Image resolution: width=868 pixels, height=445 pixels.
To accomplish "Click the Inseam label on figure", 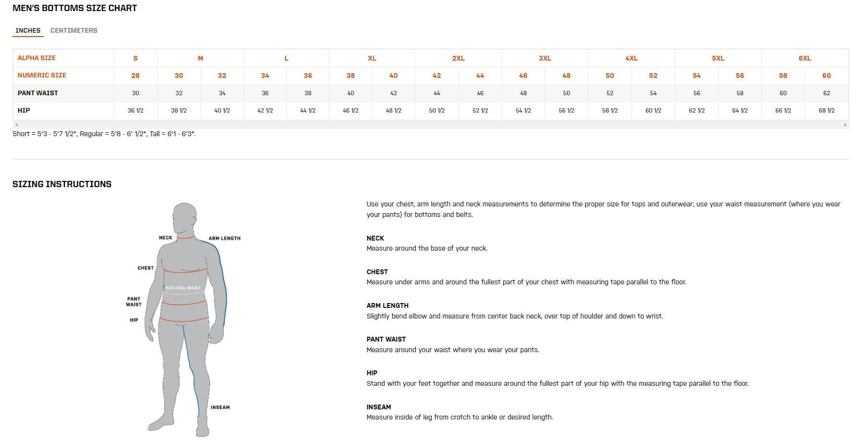I will [x=220, y=407].
